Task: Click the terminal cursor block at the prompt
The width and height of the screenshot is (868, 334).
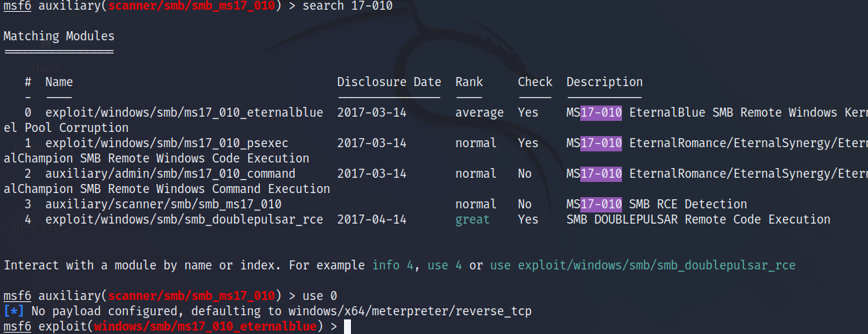Action: (347, 326)
